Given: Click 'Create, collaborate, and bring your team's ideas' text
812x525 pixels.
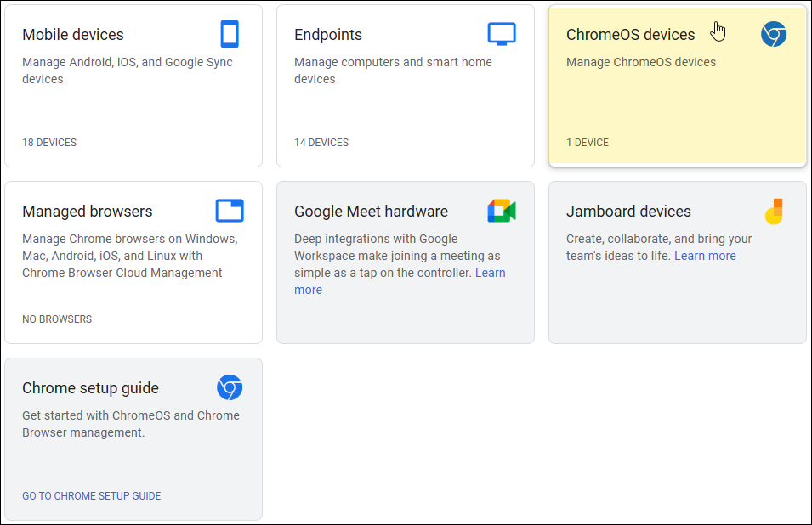Looking at the screenshot, I should point(659,247).
